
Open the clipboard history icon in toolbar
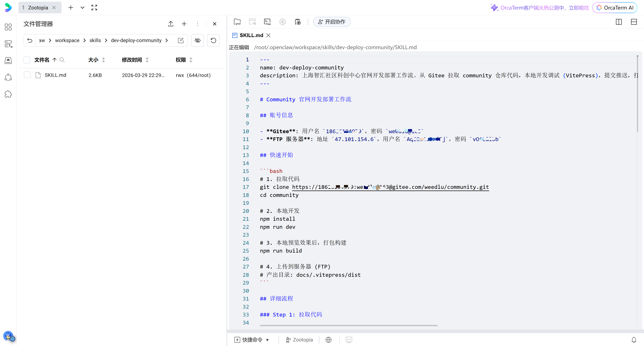[x=298, y=22]
